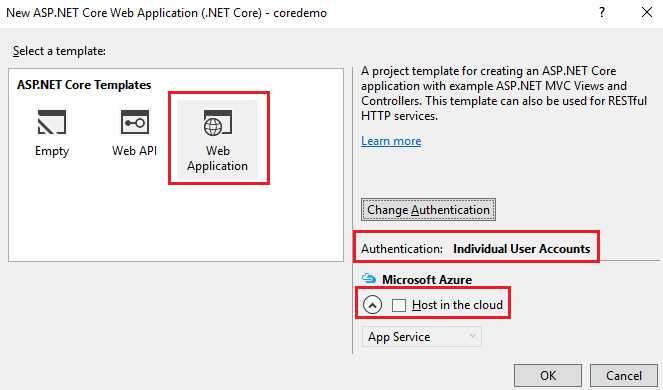Screen dimensions: 663x390
Task: Click the Microsoft Azure cloud icon
Action: [x=369, y=279]
